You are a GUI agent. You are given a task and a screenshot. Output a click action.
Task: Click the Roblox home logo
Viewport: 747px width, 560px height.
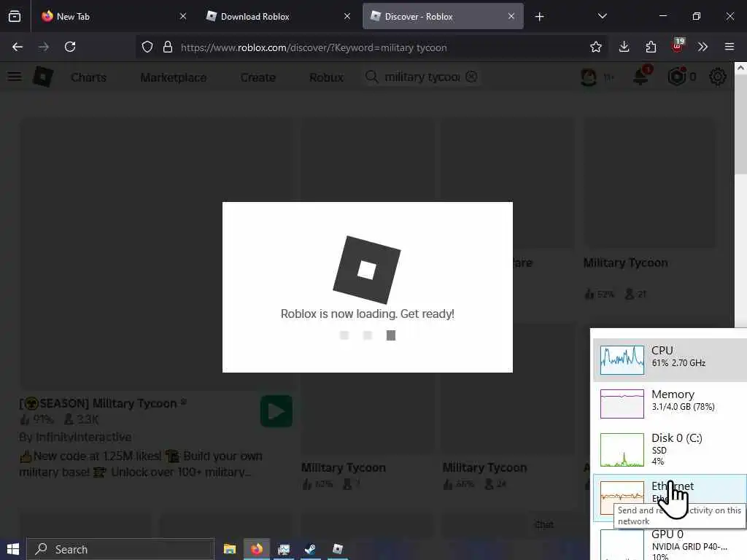43,76
